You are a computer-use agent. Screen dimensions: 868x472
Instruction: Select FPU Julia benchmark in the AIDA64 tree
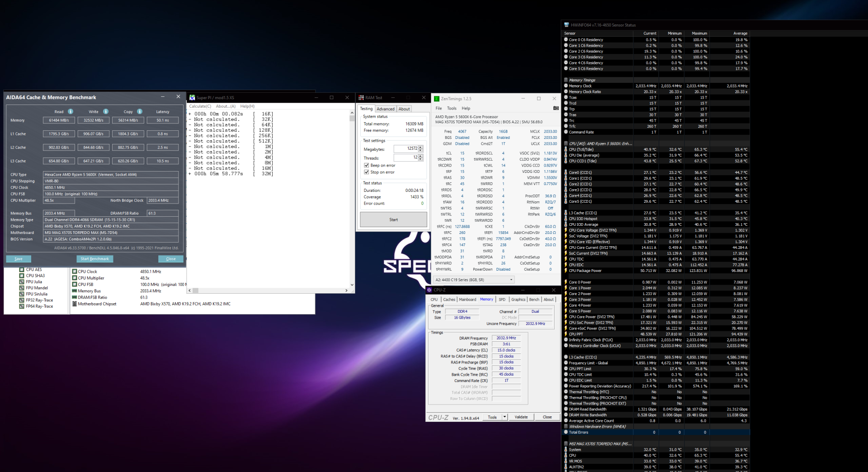point(34,282)
